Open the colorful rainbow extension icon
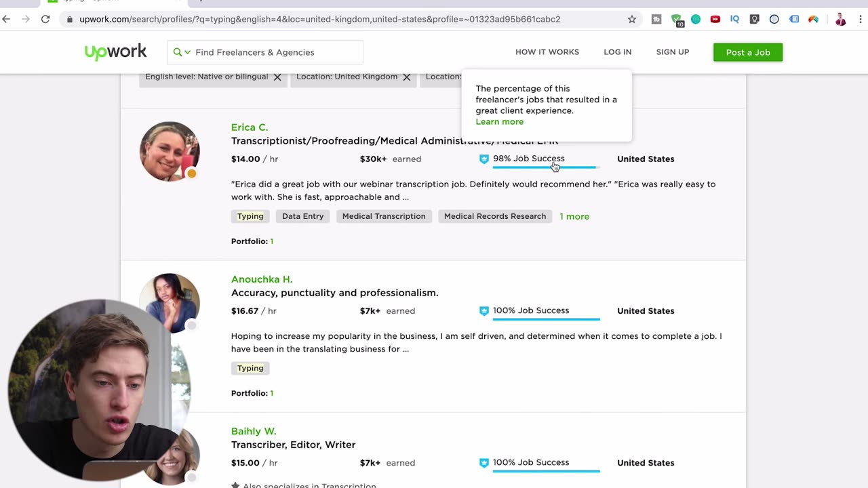 (x=813, y=19)
